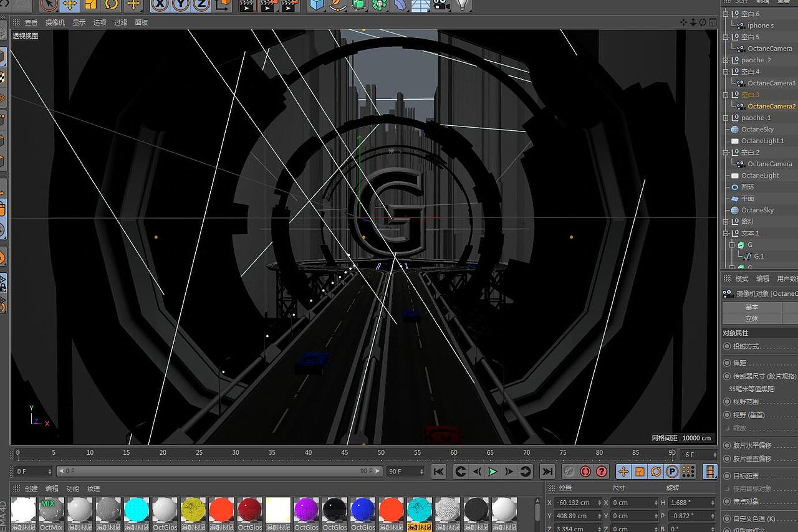Add a generator subdivision object
Image resolution: width=798 pixels, height=532 pixels.
[358, 5]
